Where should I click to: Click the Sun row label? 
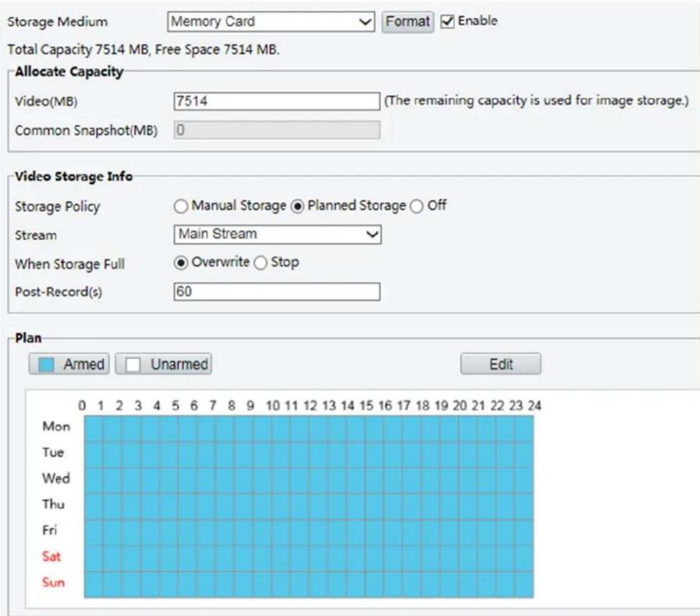click(53, 582)
